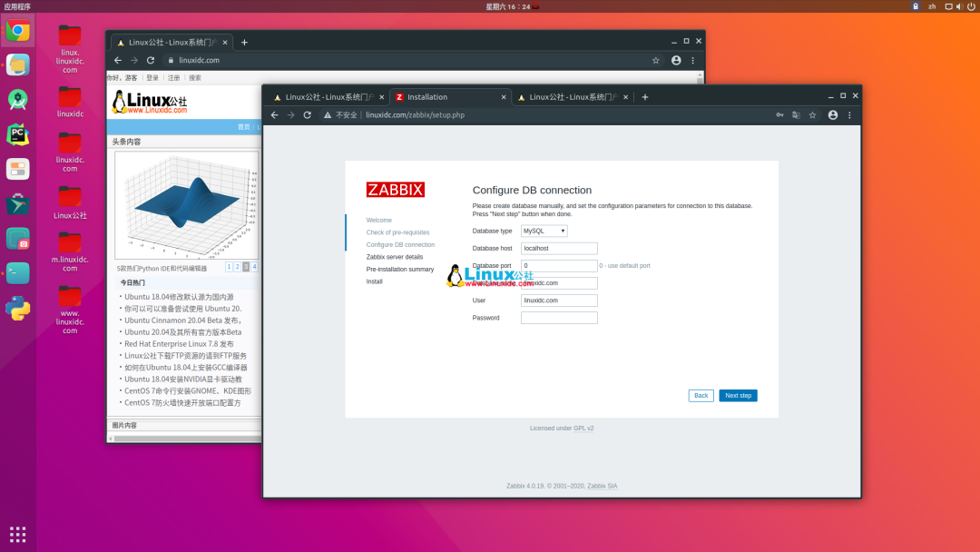The image size is (980, 552).
Task: Switch to last Linux公社 tab in front window
Action: (573, 97)
